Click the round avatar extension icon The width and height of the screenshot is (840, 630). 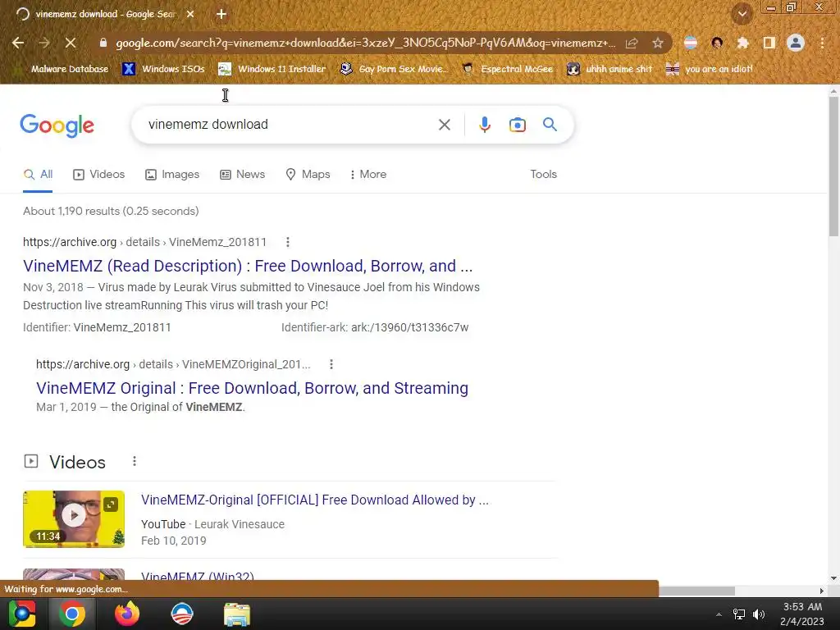pyautogui.click(x=717, y=43)
